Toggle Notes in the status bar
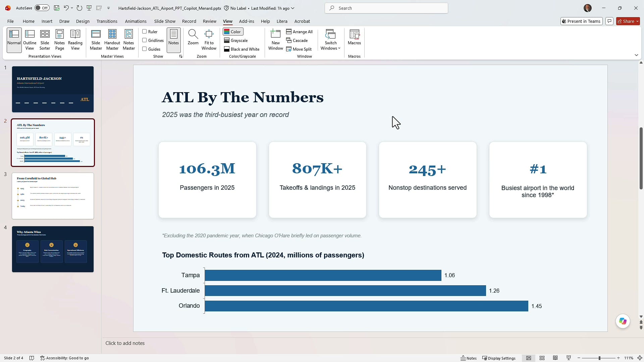Image resolution: width=644 pixels, height=362 pixels. coord(469,358)
